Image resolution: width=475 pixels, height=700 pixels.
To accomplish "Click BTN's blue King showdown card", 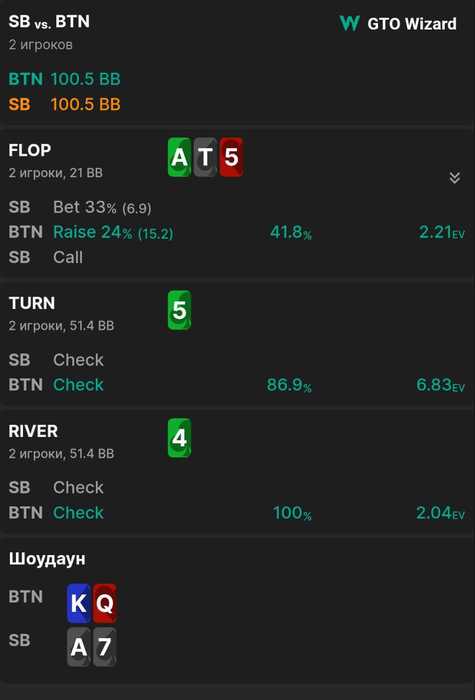I will point(79,603).
